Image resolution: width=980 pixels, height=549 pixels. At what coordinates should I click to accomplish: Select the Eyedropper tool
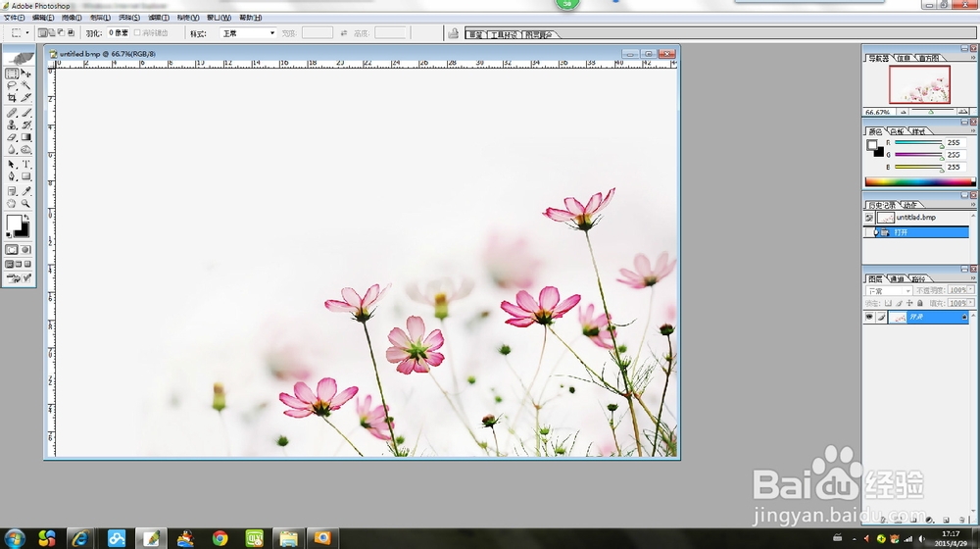click(26, 191)
